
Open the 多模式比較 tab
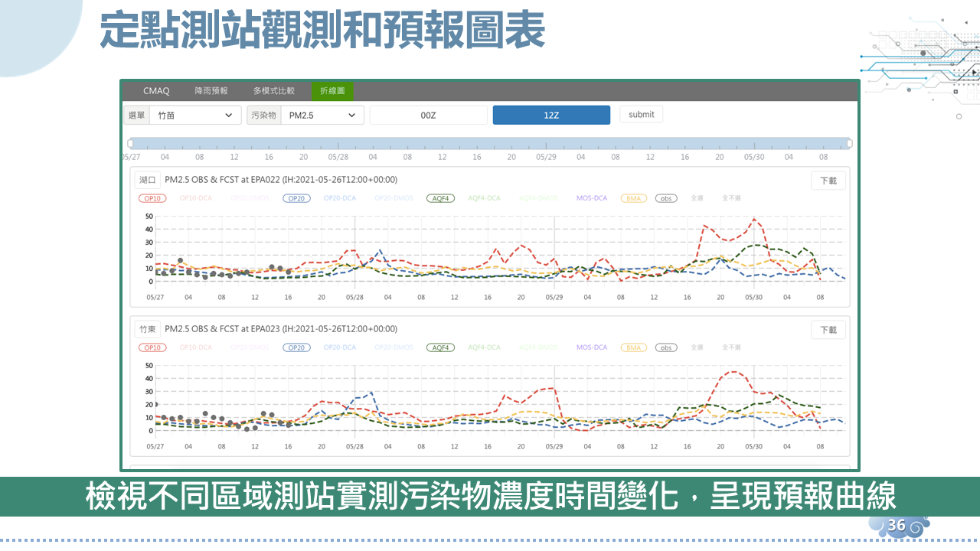[x=273, y=91]
